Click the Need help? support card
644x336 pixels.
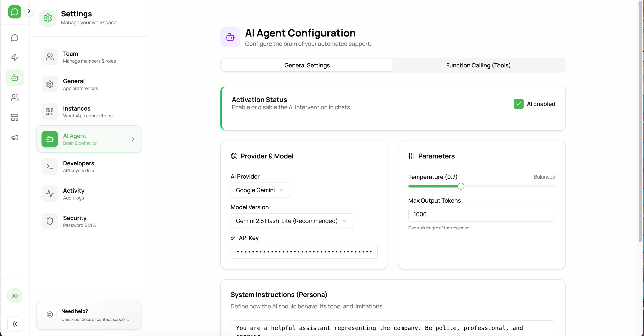coord(89,315)
